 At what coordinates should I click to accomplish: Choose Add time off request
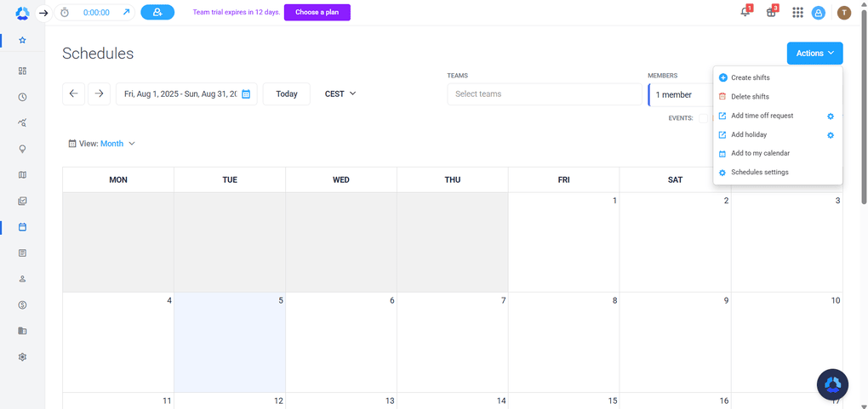762,116
